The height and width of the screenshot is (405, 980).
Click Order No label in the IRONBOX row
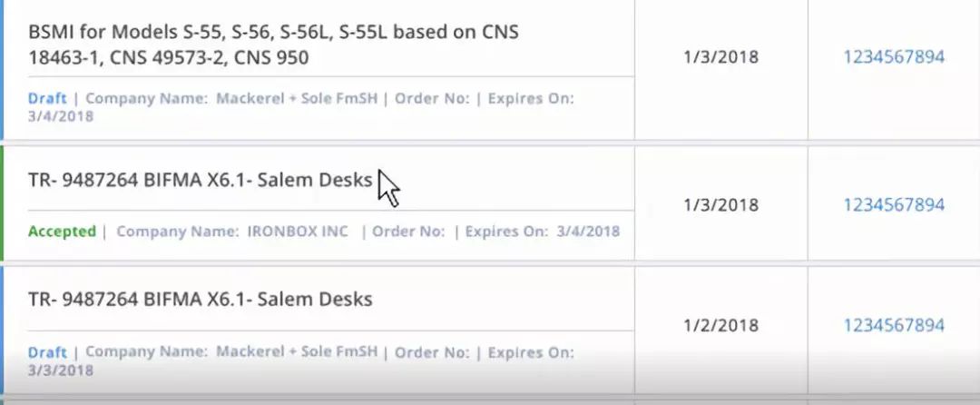coord(408,232)
